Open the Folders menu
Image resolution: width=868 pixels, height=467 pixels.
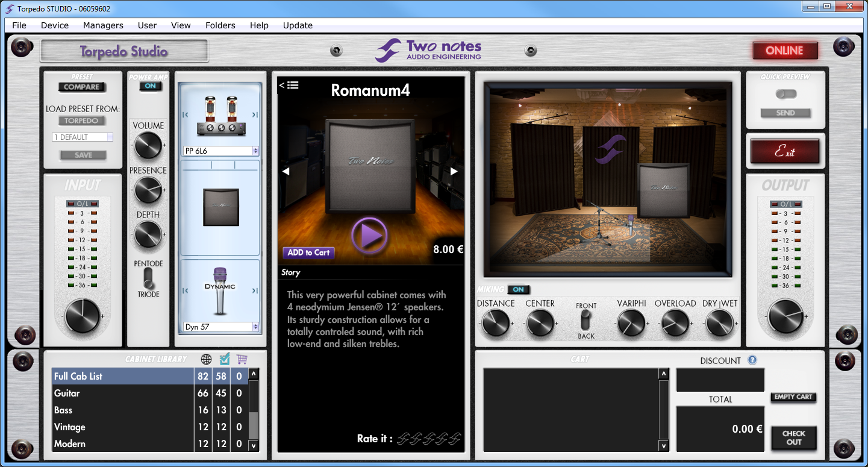pyautogui.click(x=220, y=25)
